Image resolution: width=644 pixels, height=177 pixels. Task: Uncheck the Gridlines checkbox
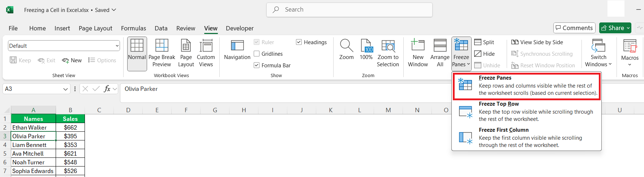(x=257, y=54)
